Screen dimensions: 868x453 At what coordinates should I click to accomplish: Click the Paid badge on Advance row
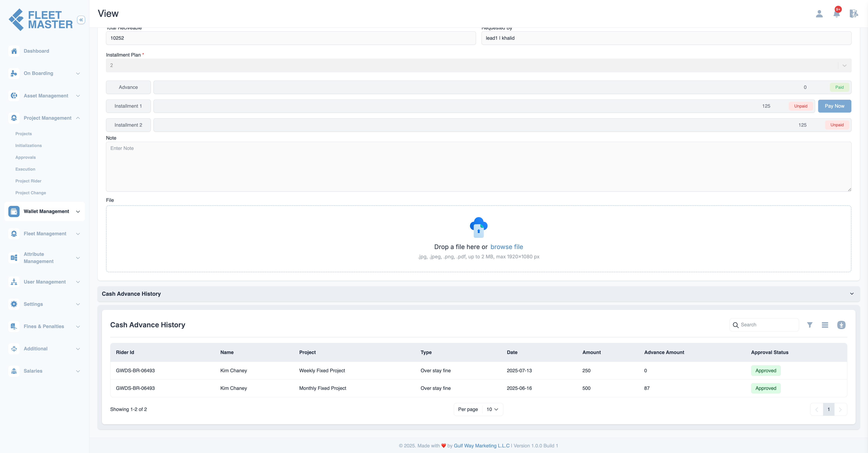point(839,87)
